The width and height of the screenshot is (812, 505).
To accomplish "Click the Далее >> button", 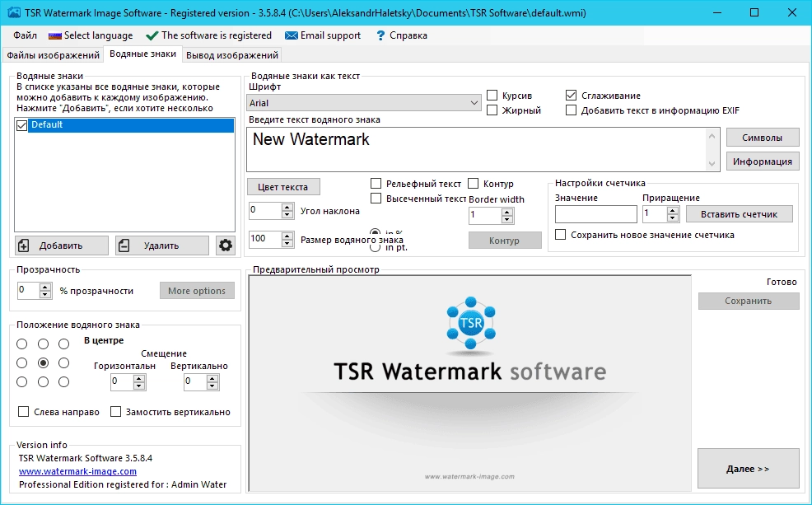I will pos(748,469).
